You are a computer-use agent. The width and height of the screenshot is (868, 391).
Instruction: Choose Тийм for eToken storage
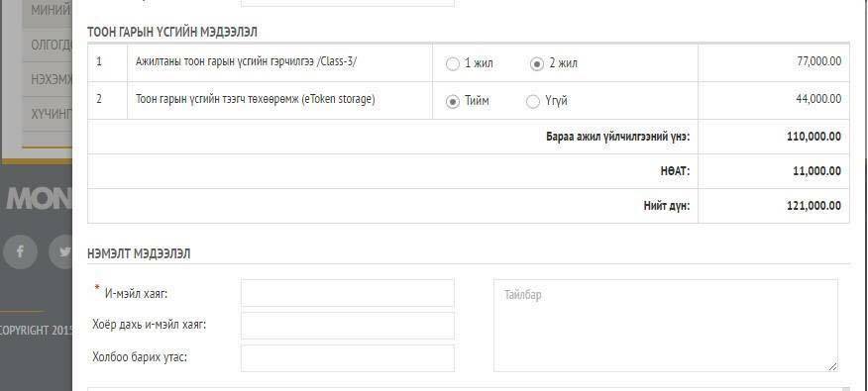[453, 102]
